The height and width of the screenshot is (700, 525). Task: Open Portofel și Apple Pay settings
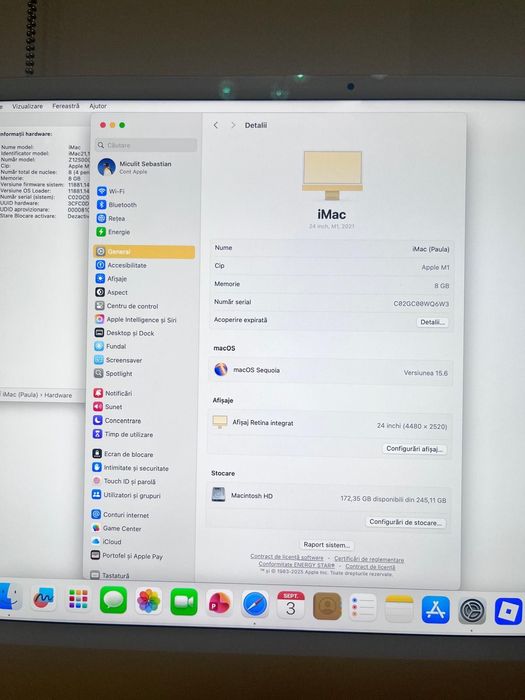pos(127,556)
